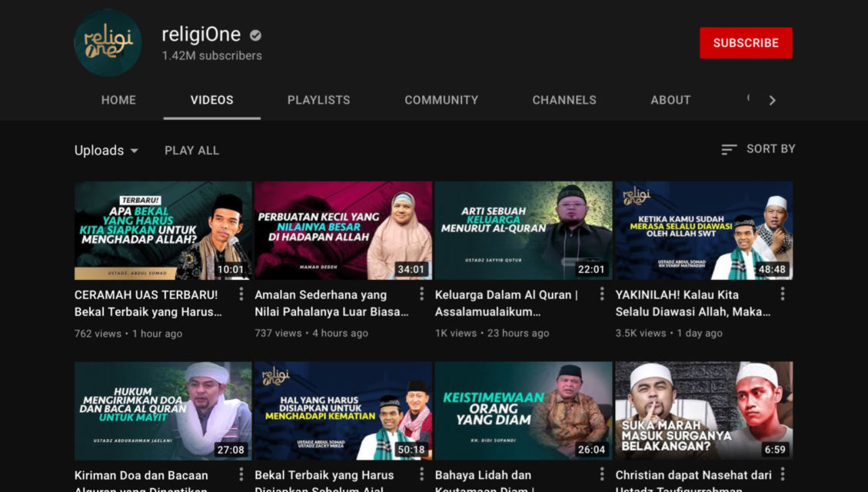Open the YAKINILAH Kalau Kita video title
The height and width of the screenshot is (492, 868).
tap(693, 304)
